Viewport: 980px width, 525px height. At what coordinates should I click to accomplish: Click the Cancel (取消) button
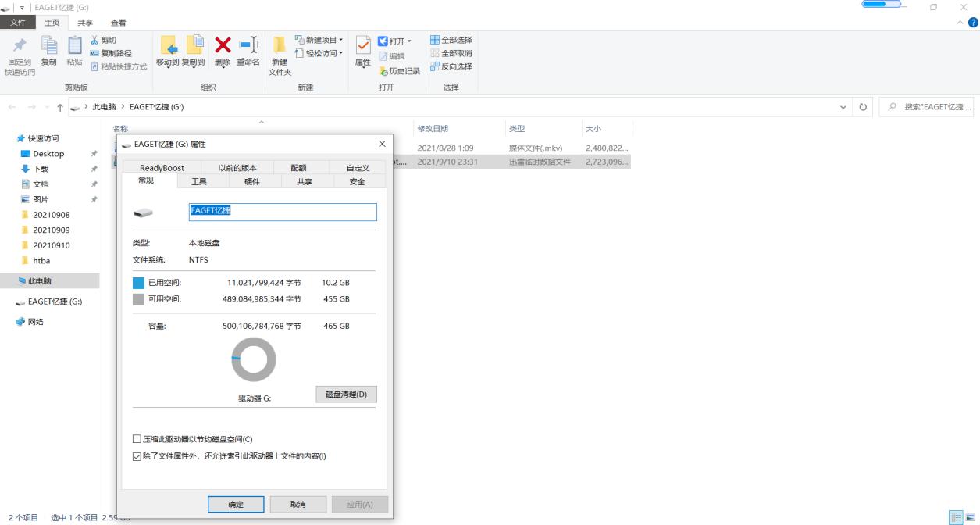coord(298,505)
